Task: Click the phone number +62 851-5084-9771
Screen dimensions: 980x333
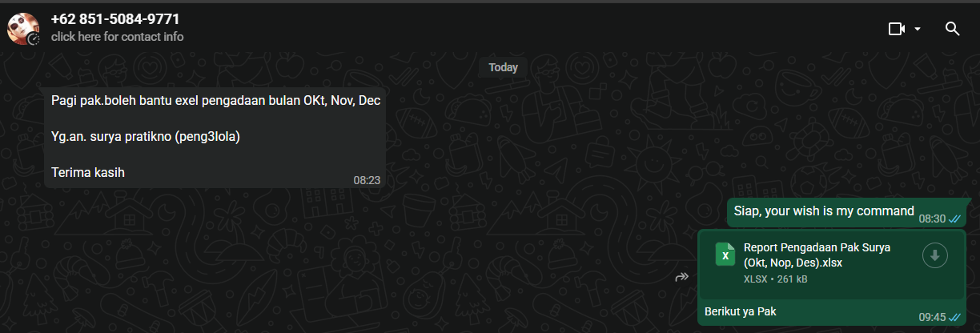Action: [x=115, y=18]
